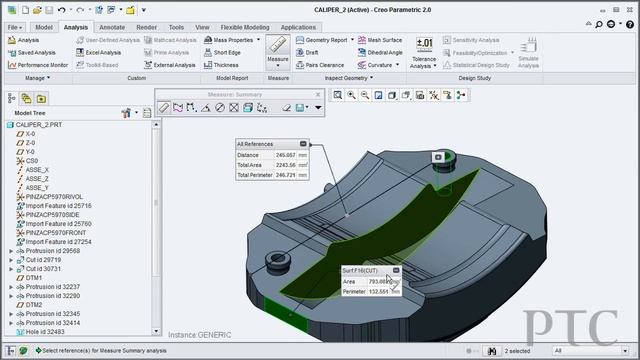The height and width of the screenshot is (360, 640).
Task: Click Refit view icon in graphics toolbar
Action: coord(338,95)
